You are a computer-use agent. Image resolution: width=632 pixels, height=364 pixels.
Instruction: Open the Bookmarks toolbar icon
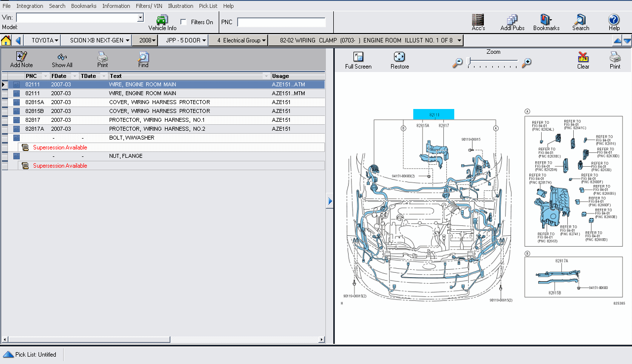(x=546, y=20)
